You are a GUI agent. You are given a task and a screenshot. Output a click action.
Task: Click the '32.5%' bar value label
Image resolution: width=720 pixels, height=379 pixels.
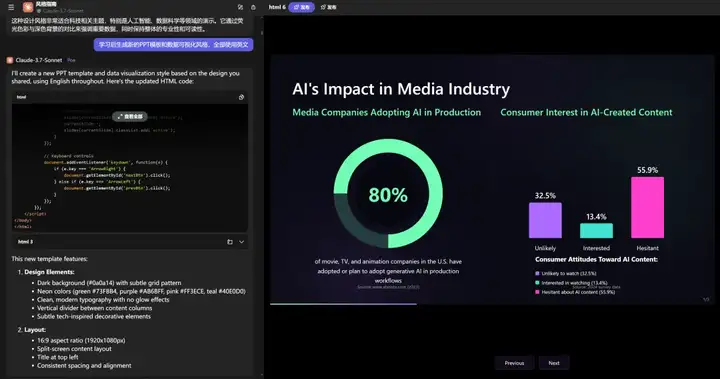545,196
